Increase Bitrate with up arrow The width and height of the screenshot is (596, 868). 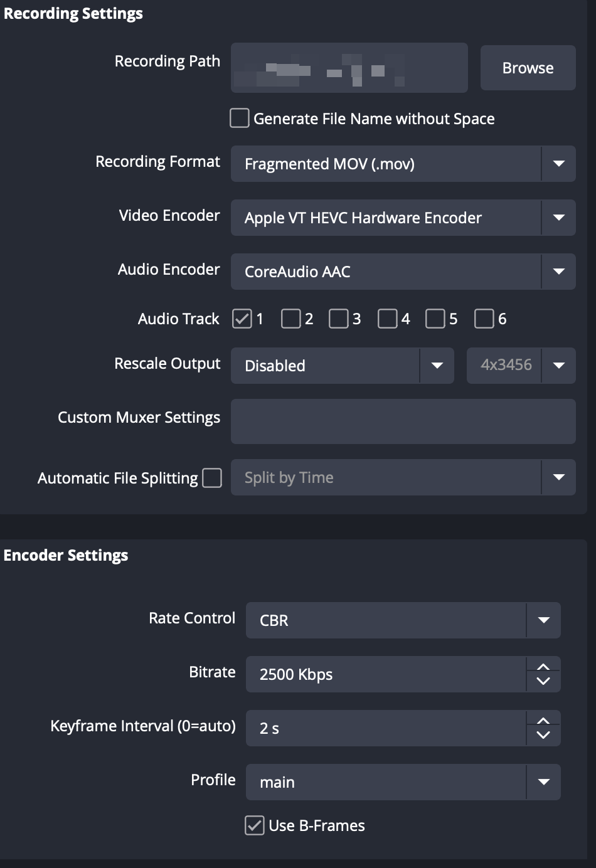[x=543, y=667]
